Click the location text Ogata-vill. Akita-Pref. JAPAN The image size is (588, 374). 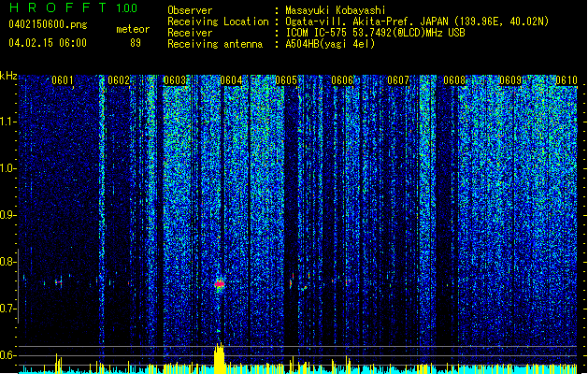point(366,22)
